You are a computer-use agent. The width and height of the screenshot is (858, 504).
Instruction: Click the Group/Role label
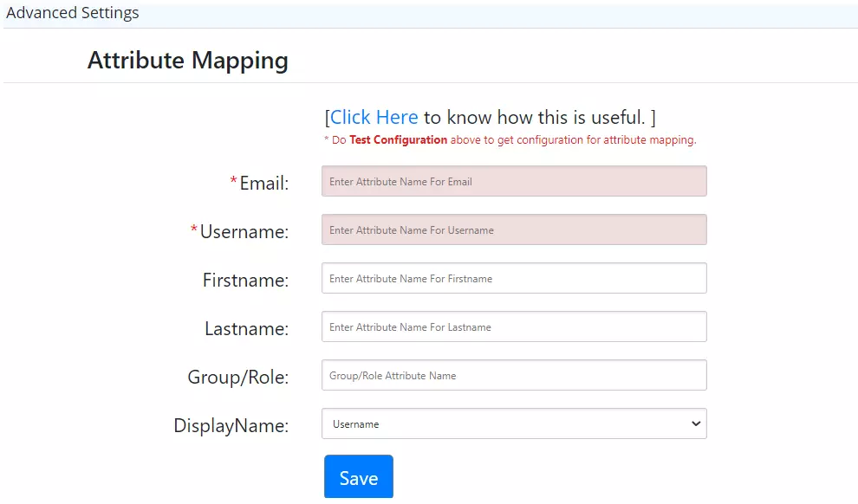click(x=238, y=378)
